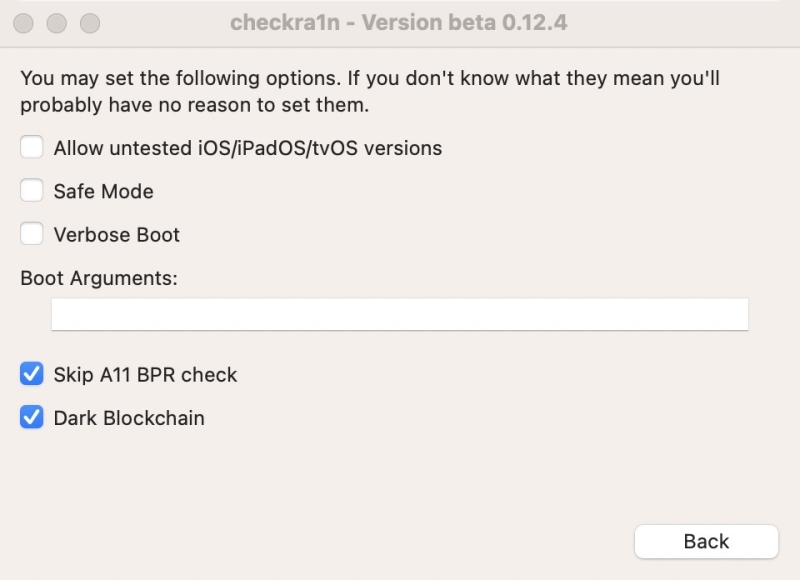Screen dimensions: 800x580
Task: Select the Allow untested versions label text
Action: click(x=247, y=148)
